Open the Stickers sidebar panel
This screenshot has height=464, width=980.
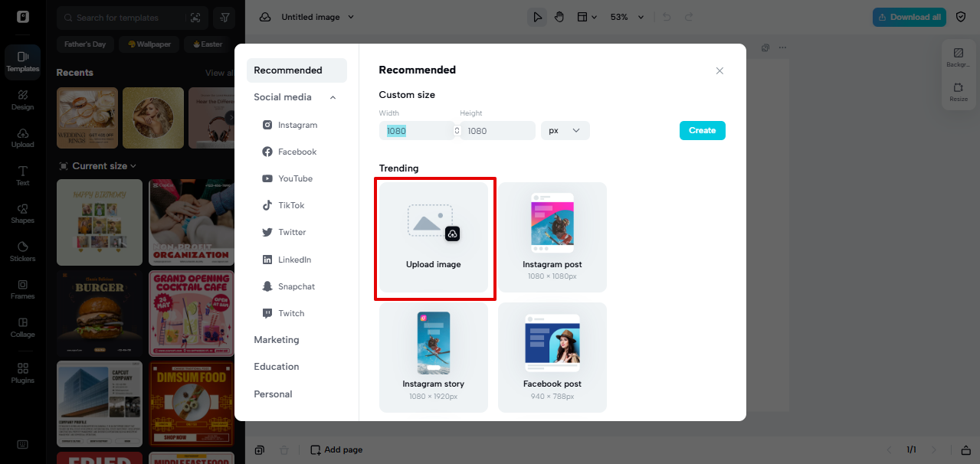(23, 251)
